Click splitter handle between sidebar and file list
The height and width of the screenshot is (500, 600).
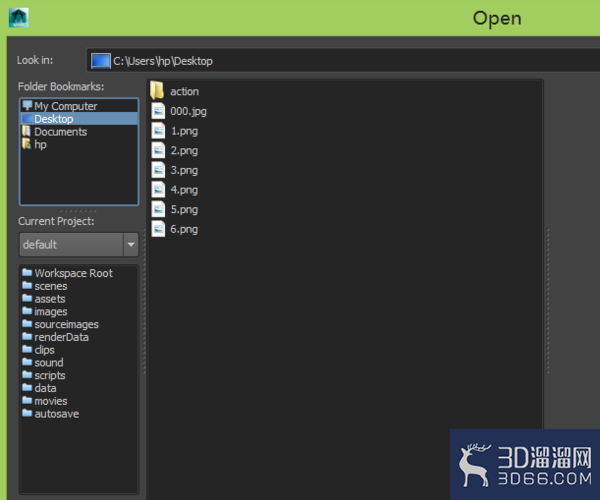tap(144, 301)
